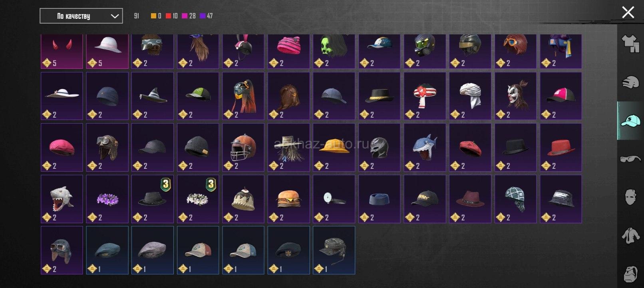Select the yellow bucket hat
The image size is (644, 288).
coord(334,147)
